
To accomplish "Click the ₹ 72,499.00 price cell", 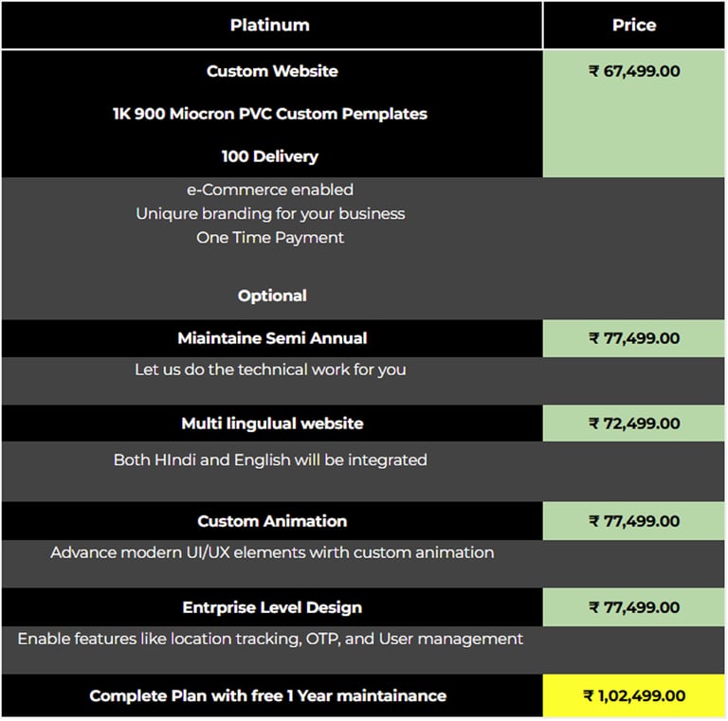I will [634, 424].
